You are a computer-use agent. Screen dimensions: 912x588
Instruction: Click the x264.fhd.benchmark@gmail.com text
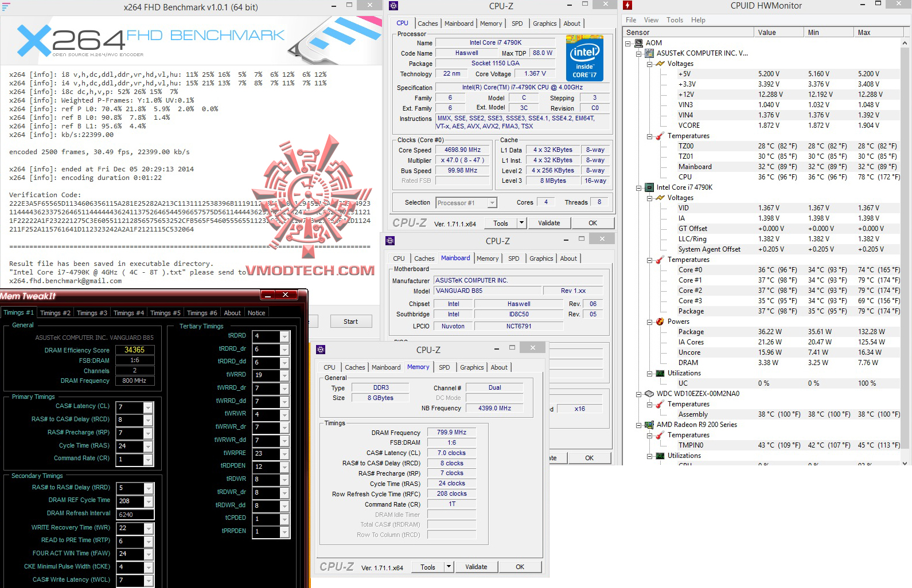point(65,281)
